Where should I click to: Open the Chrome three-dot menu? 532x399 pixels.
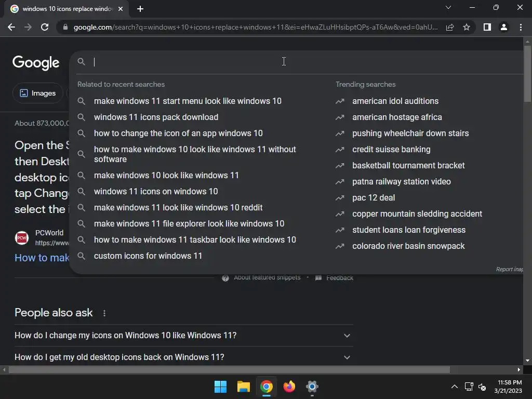pyautogui.click(x=521, y=27)
